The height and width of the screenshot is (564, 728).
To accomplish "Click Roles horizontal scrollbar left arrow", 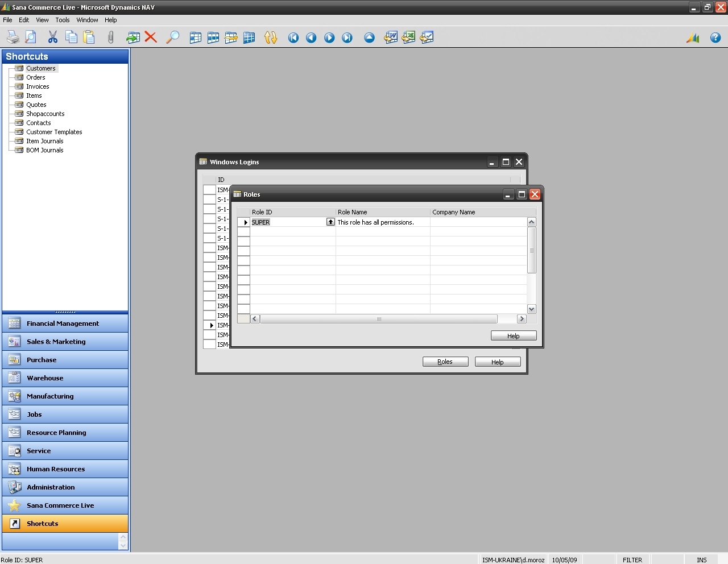I will click(255, 319).
